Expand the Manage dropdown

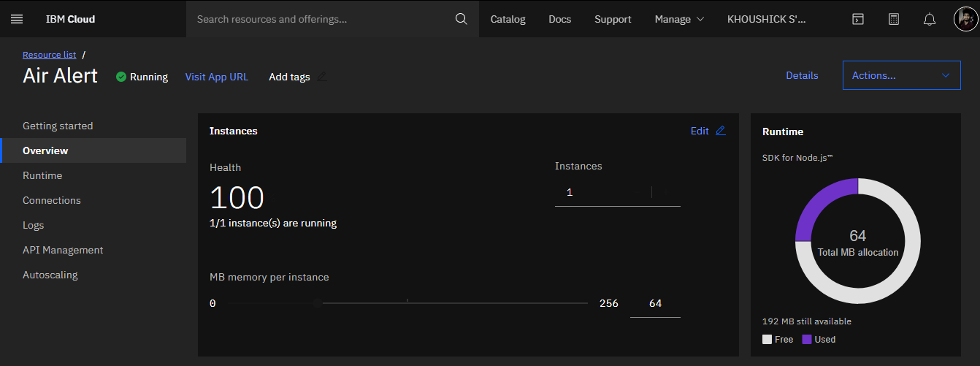(679, 19)
